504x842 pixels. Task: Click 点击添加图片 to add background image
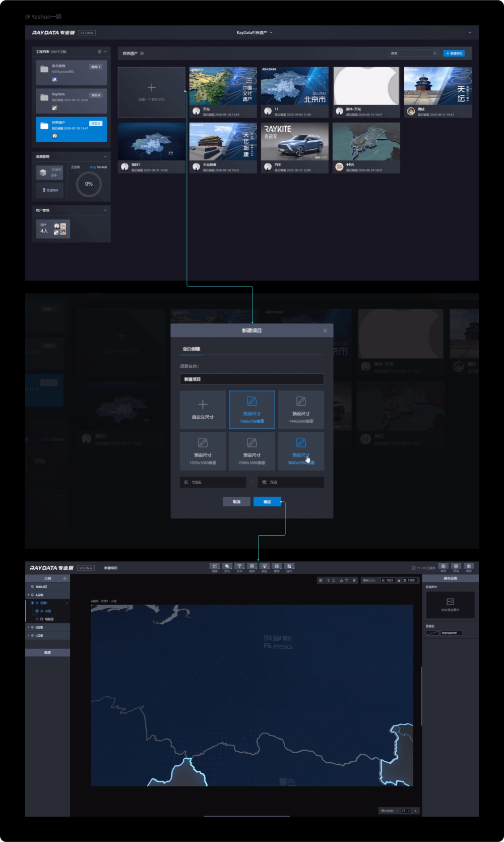pos(451,605)
